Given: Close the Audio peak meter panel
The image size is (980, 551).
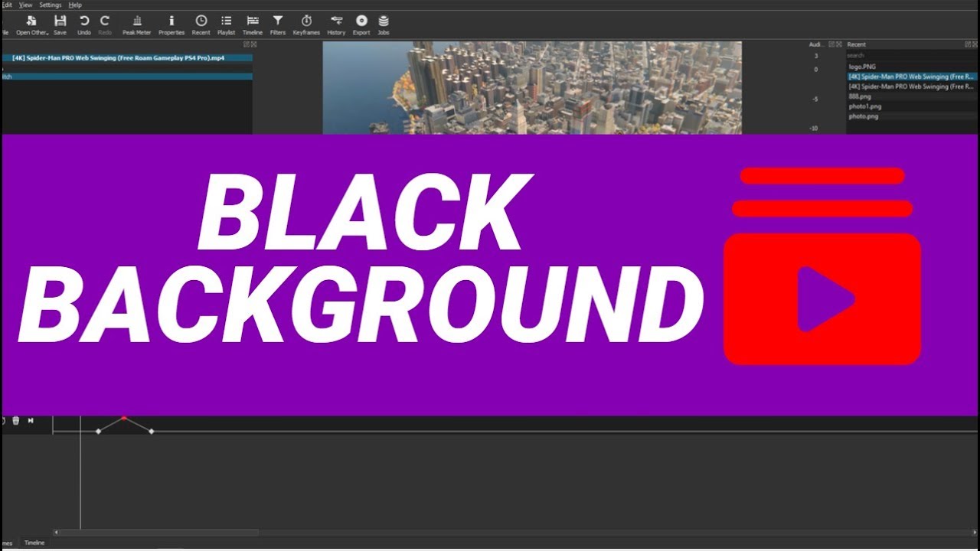Looking at the screenshot, I should (839, 44).
